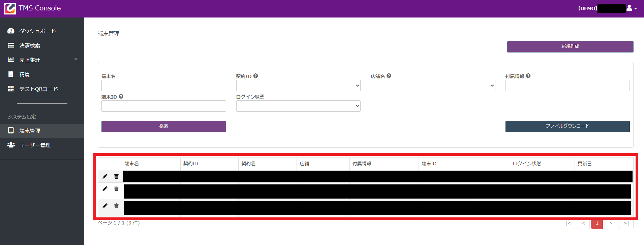Edit the second terminal row with pencil icon
This screenshot has width=644, height=245.
click(105, 188)
